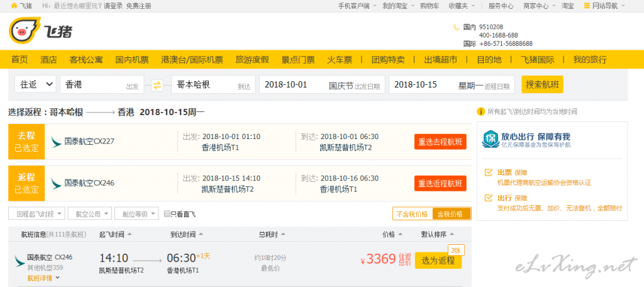Screen dimensions: 644x287
Task: Expand the 我的淘宝 top menu
Action: pos(397,6)
